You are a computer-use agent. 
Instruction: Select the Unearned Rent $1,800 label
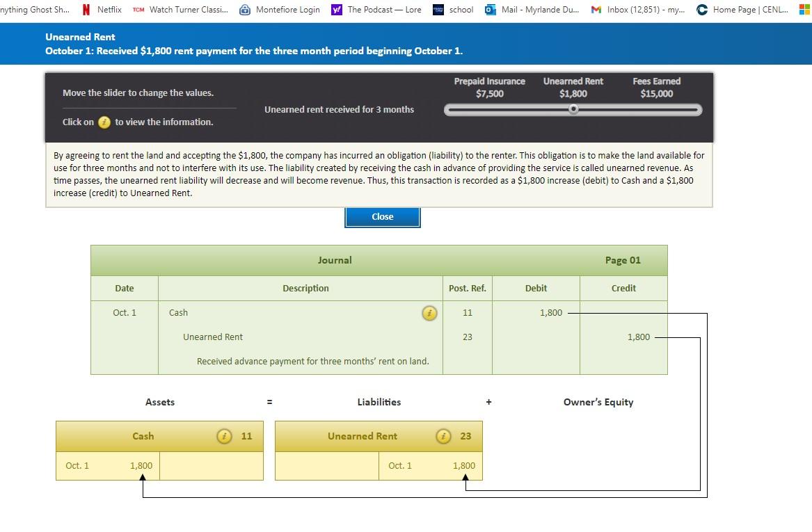click(x=573, y=88)
